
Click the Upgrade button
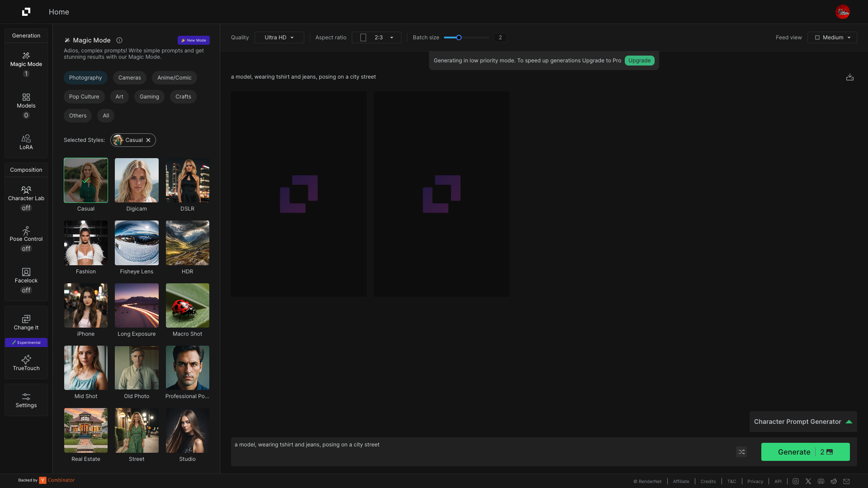pyautogui.click(x=639, y=61)
